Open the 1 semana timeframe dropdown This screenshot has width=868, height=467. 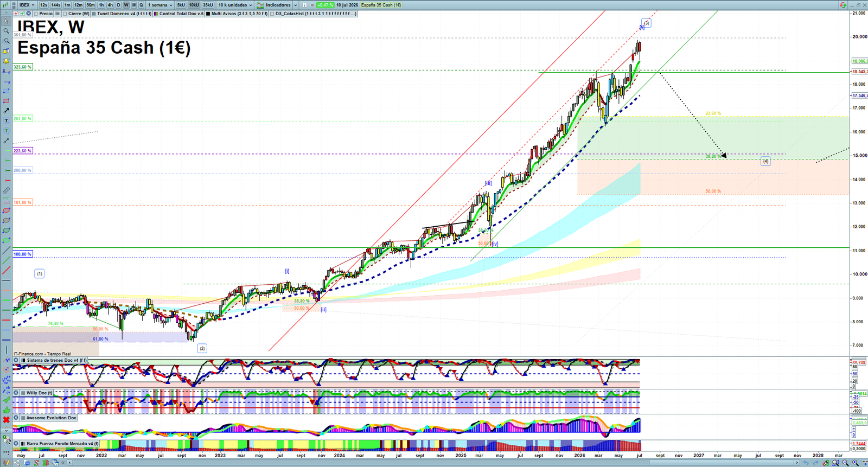160,5
